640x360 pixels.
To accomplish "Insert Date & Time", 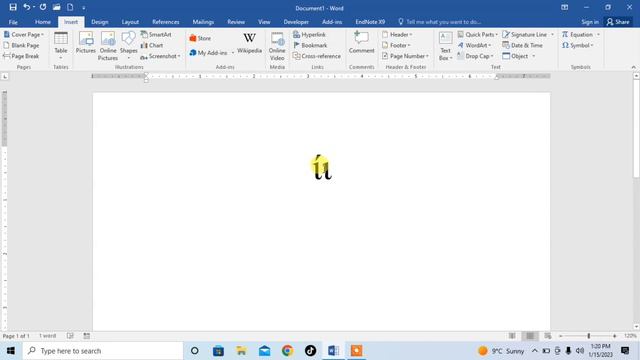I will click(x=522, y=45).
